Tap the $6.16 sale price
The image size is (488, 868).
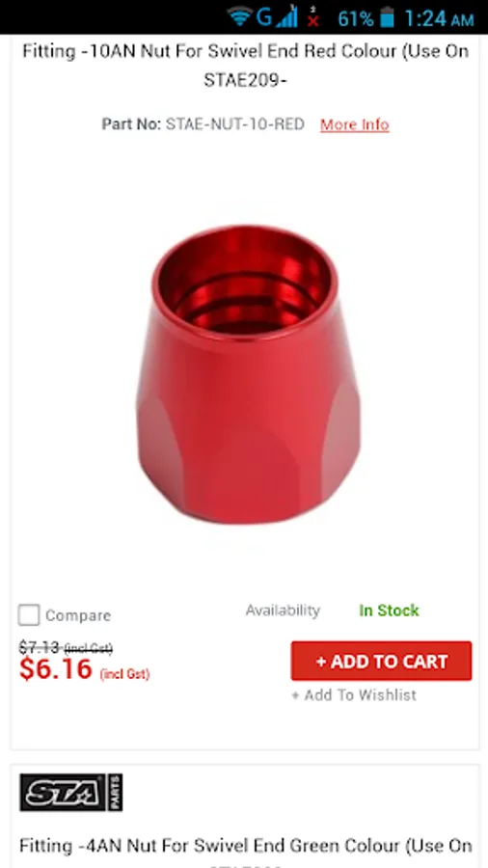(55, 668)
